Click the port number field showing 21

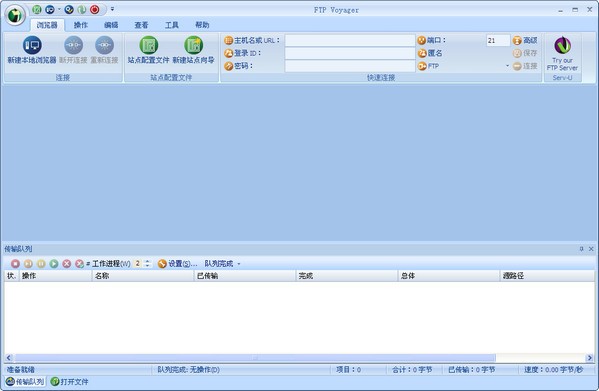pyautogui.click(x=498, y=40)
